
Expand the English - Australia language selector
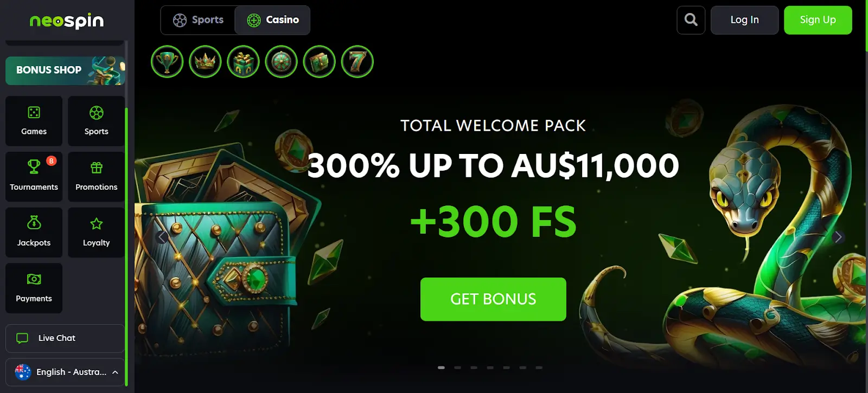pyautogui.click(x=66, y=372)
